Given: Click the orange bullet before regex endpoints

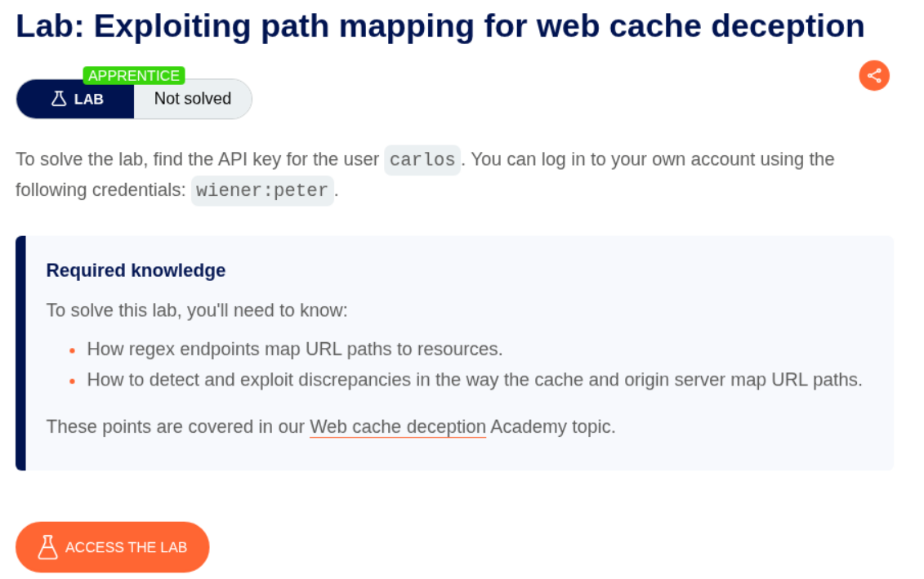Looking at the screenshot, I should [x=73, y=350].
